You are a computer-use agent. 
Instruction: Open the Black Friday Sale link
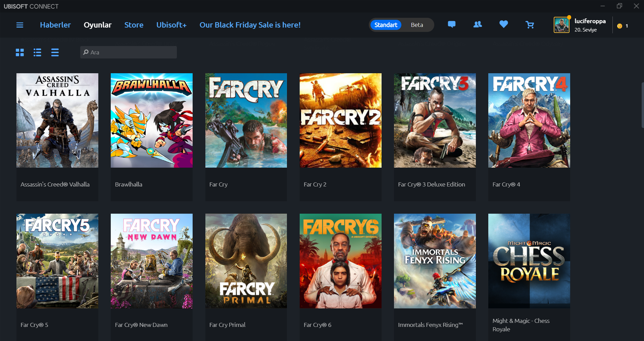click(250, 25)
